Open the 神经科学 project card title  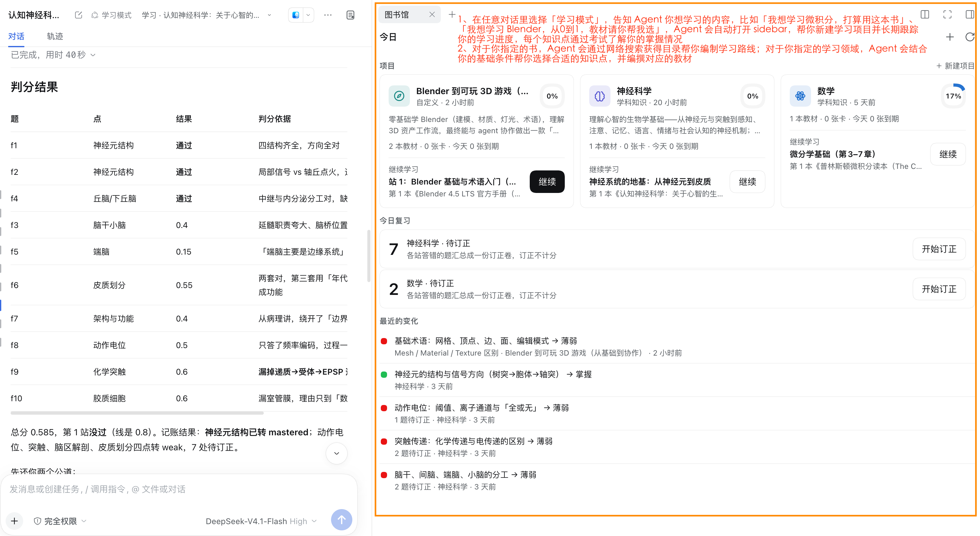(x=634, y=91)
